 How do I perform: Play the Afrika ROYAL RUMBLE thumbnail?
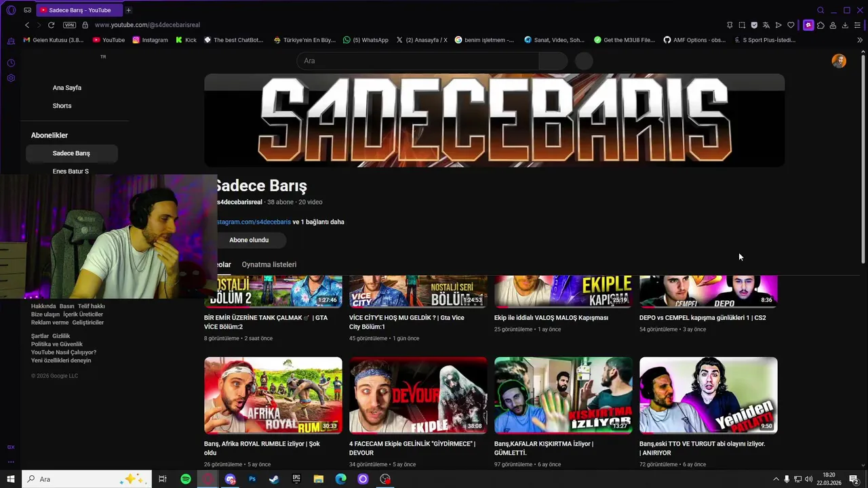coord(273,395)
